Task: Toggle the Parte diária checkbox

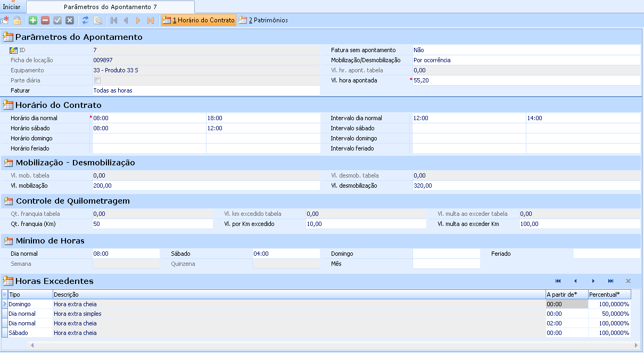Action: [97, 80]
